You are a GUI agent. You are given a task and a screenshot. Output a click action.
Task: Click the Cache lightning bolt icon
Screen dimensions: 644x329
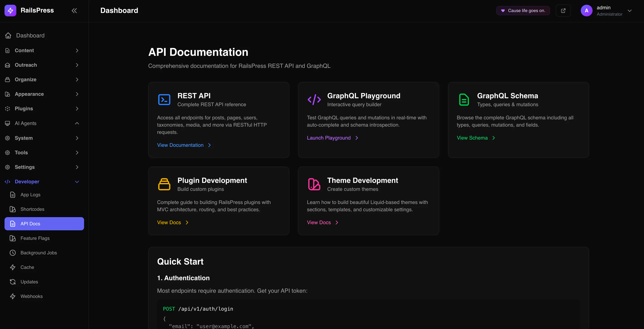(13, 268)
